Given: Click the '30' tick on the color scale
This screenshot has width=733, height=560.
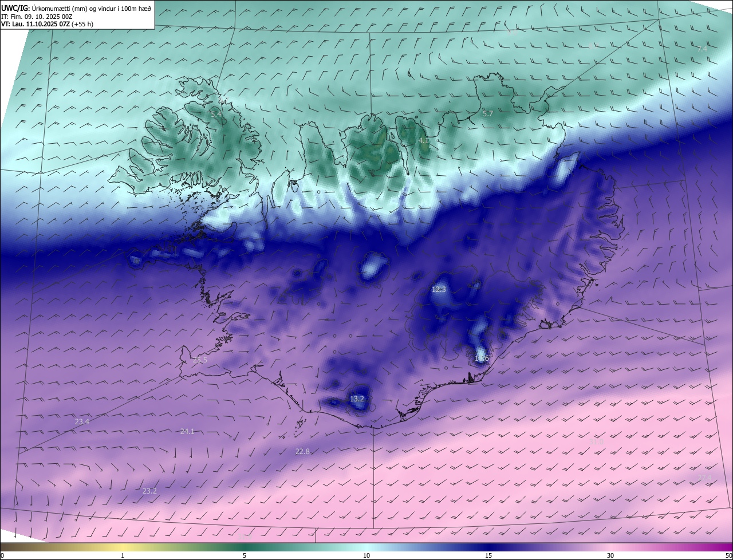Looking at the screenshot, I should coord(610,555).
